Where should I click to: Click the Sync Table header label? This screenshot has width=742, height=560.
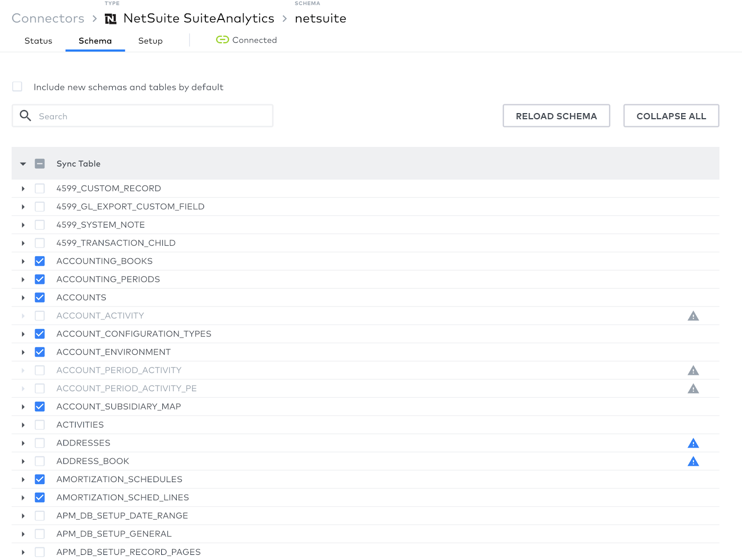(78, 164)
